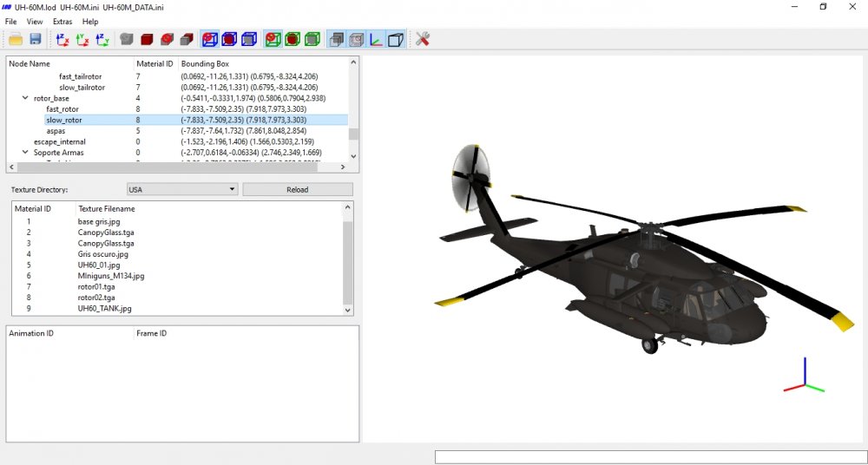
Task: Open the Help menu
Action: pos(90,22)
